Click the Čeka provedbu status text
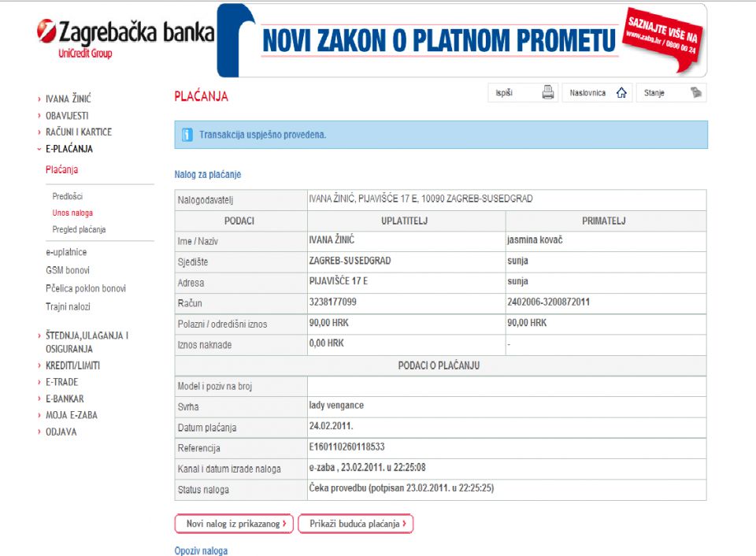Image resolution: width=756 pixels, height=556 pixels. tap(401, 488)
